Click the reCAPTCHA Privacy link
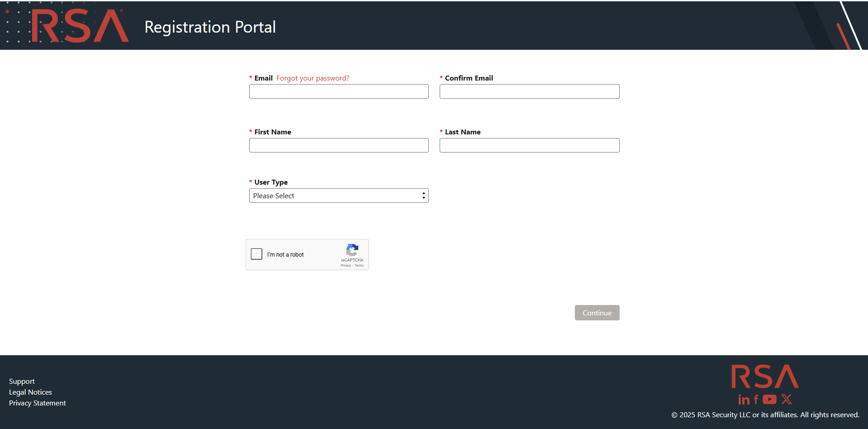Image resolution: width=868 pixels, height=429 pixels. pos(346,266)
